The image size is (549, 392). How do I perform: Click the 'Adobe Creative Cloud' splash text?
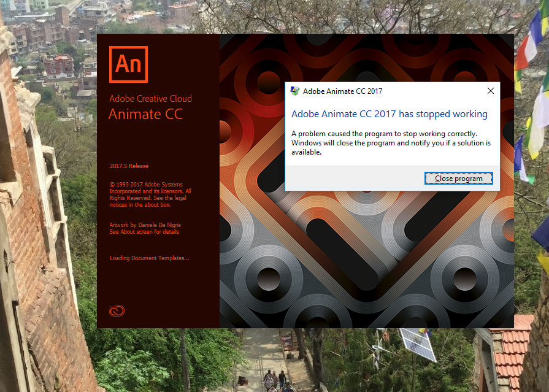[150, 99]
